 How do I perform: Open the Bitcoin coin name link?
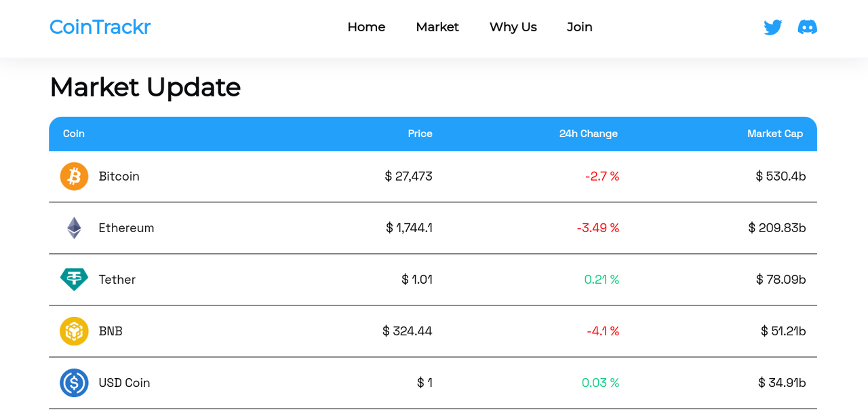pyautogui.click(x=119, y=176)
